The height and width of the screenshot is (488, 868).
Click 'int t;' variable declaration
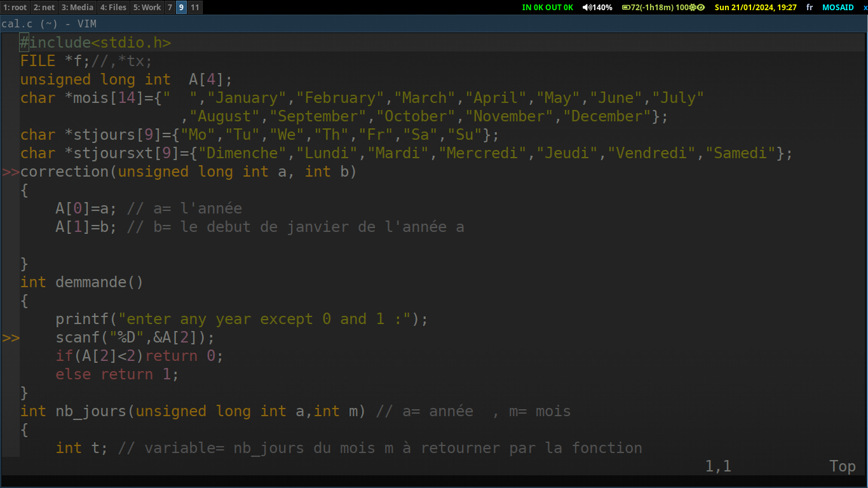click(82, 448)
